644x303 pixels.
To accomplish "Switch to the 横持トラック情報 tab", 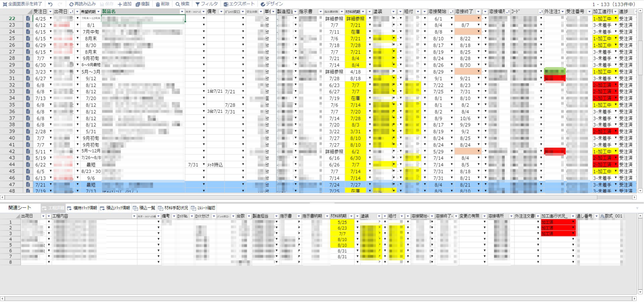I will 82,208.
